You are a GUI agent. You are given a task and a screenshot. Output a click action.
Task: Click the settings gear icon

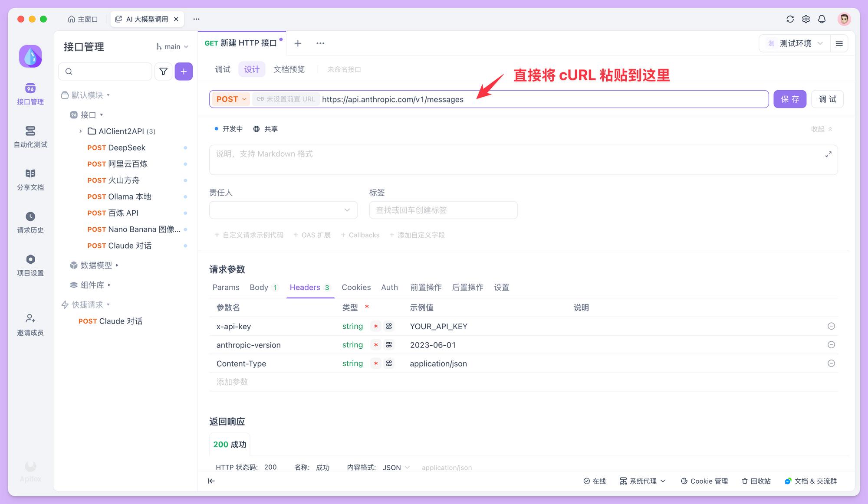pos(806,19)
